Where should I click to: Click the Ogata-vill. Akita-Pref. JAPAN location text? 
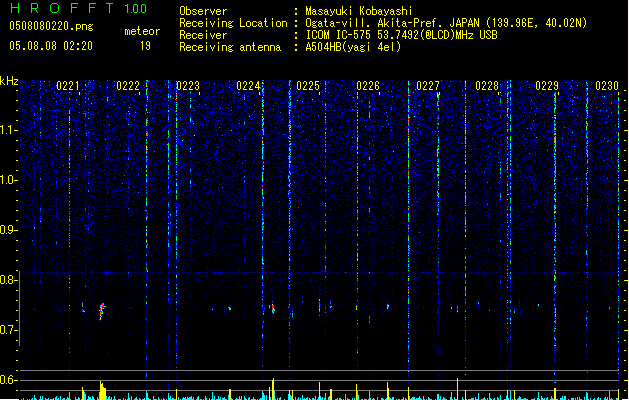(x=446, y=23)
